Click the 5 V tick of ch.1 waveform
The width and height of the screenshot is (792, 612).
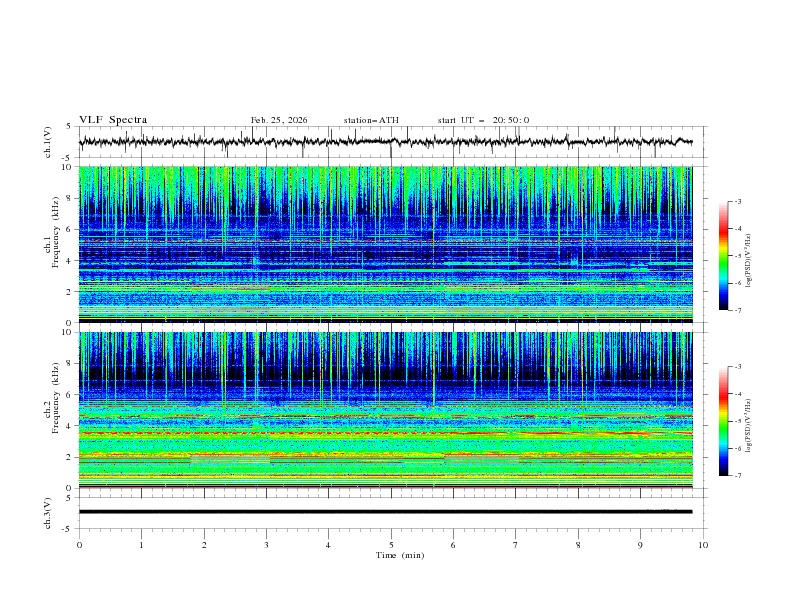pyautogui.click(x=69, y=126)
